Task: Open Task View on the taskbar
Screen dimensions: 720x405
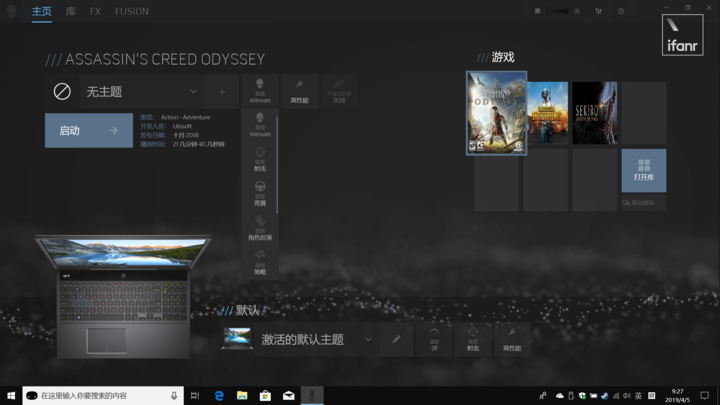Action: [195, 395]
